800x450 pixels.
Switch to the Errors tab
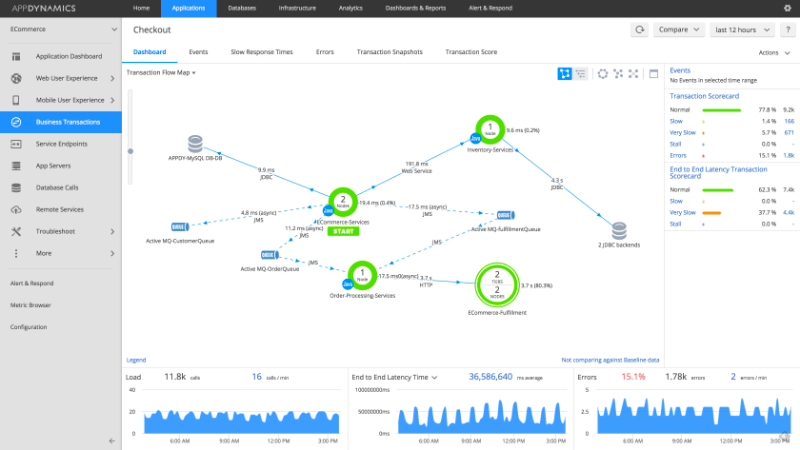(324, 52)
